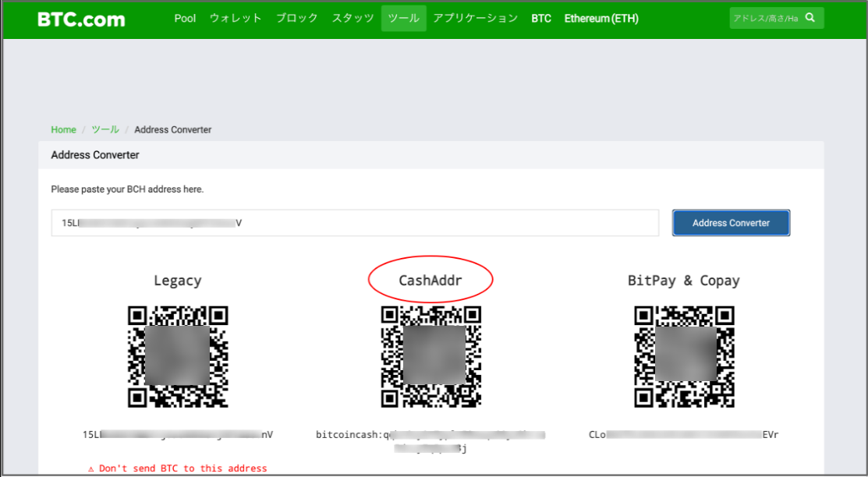Image resolution: width=868 pixels, height=477 pixels.
Task: Click the Address Converter panel title
Action: coord(95,155)
